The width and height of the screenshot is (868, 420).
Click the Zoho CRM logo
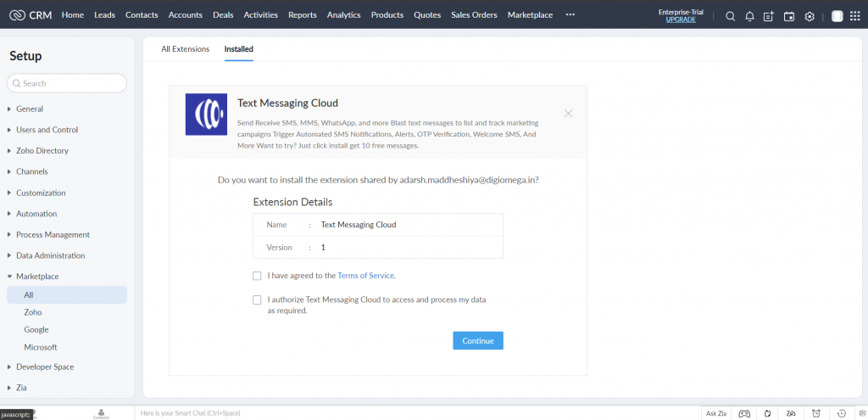coord(31,15)
